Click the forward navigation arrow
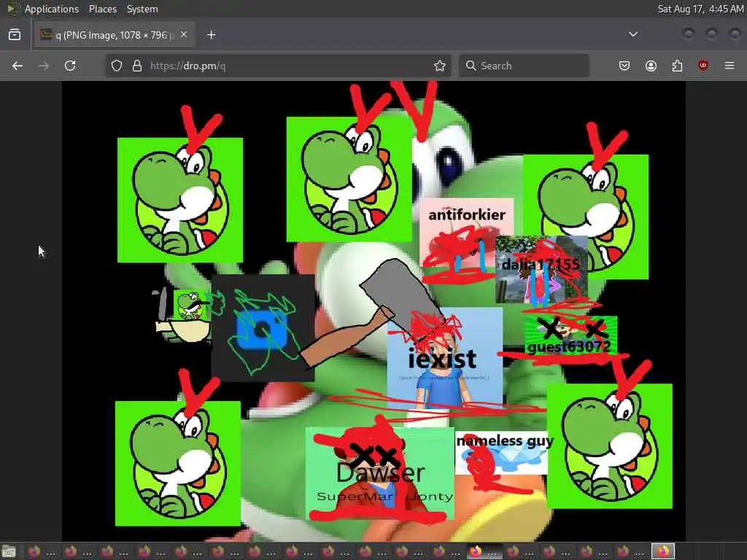This screenshot has width=747, height=560. tap(44, 66)
